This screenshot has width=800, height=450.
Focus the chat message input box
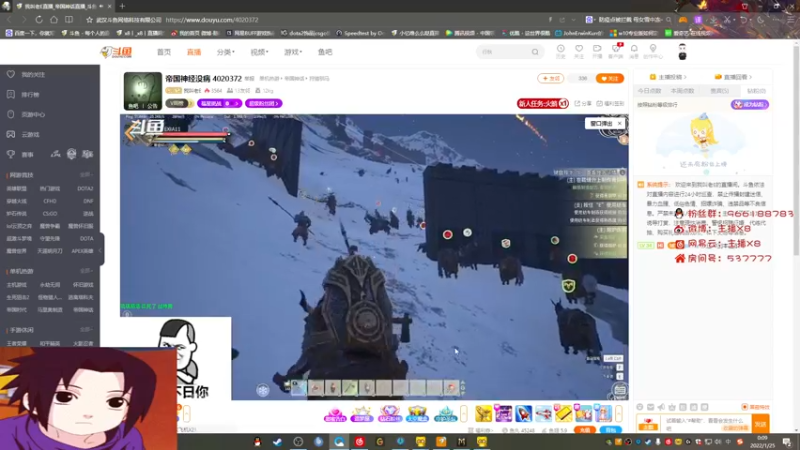coord(707,423)
